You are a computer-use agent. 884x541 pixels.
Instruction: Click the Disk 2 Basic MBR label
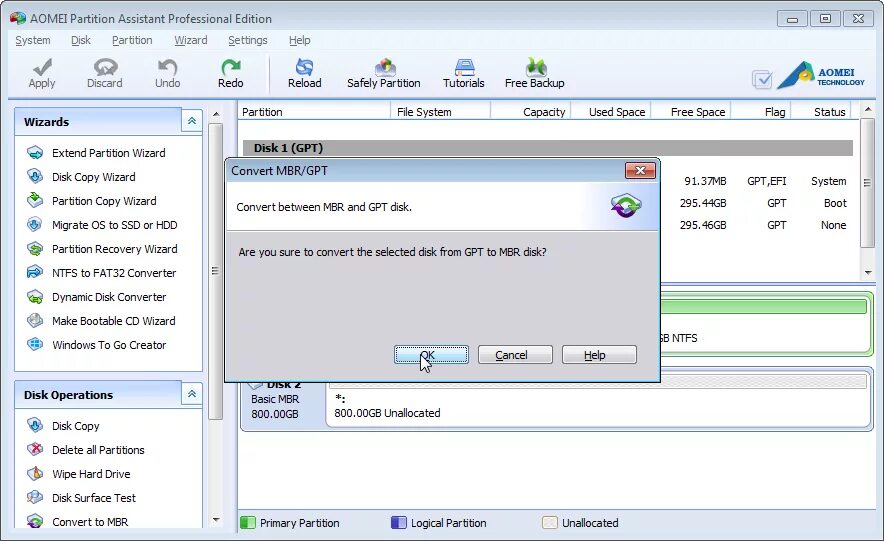pos(275,398)
